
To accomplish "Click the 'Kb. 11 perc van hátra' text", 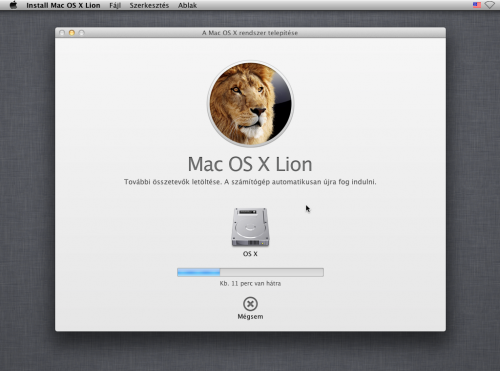I will point(250,283).
